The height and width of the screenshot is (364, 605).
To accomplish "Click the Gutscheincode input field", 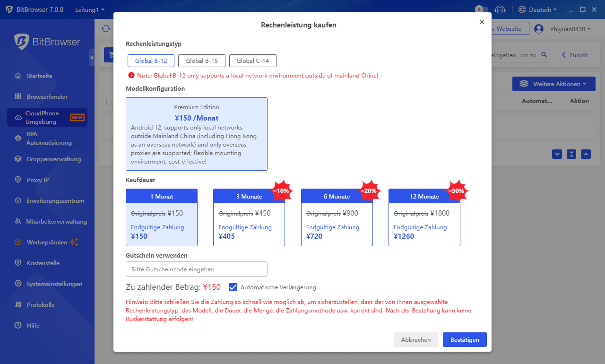I will 196,269.
